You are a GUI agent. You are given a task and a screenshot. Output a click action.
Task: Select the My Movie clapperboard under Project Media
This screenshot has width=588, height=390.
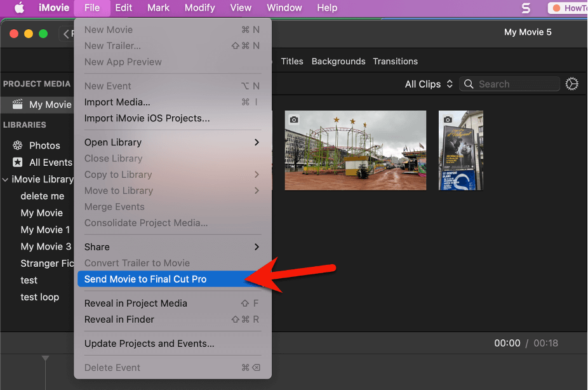[19, 104]
